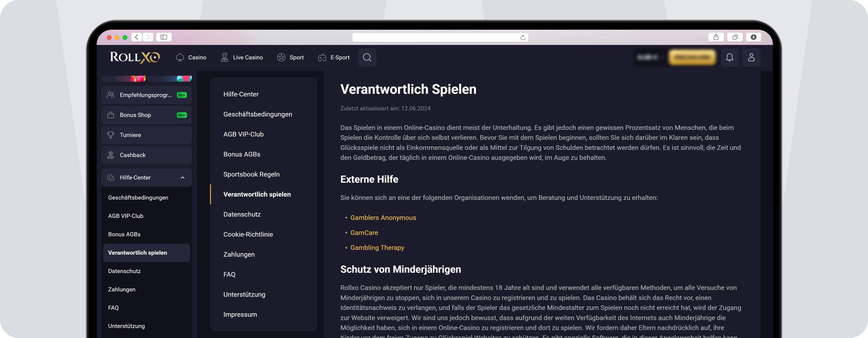Open the user profile icon
868x338 pixels.
[x=751, y=58]
